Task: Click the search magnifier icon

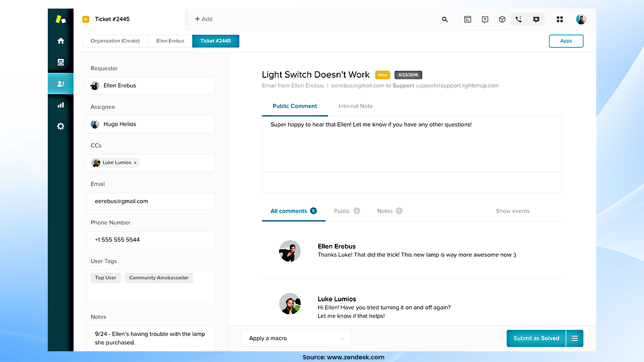Action: (x=445, y=19)
